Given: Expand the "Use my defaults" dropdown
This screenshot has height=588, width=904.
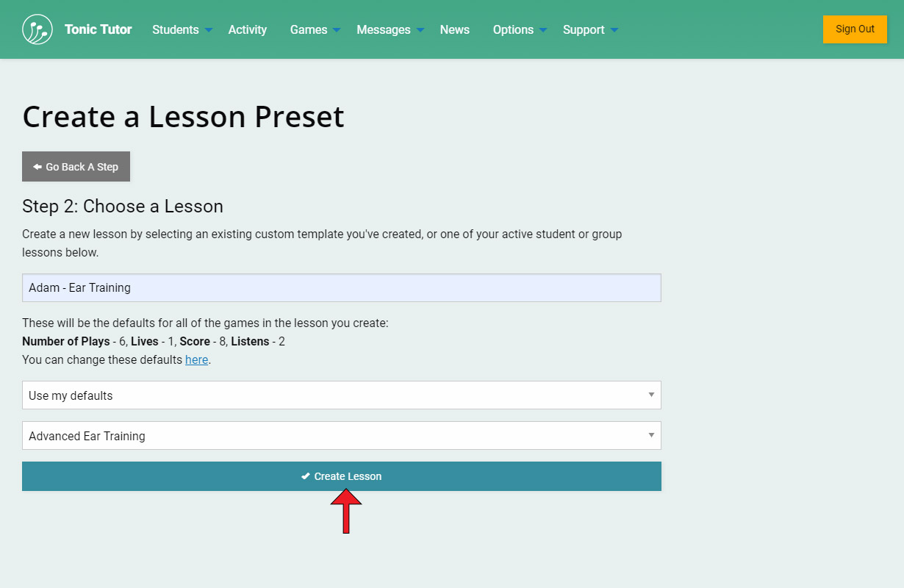Looking at the screenshot, I should click(341, 395).
